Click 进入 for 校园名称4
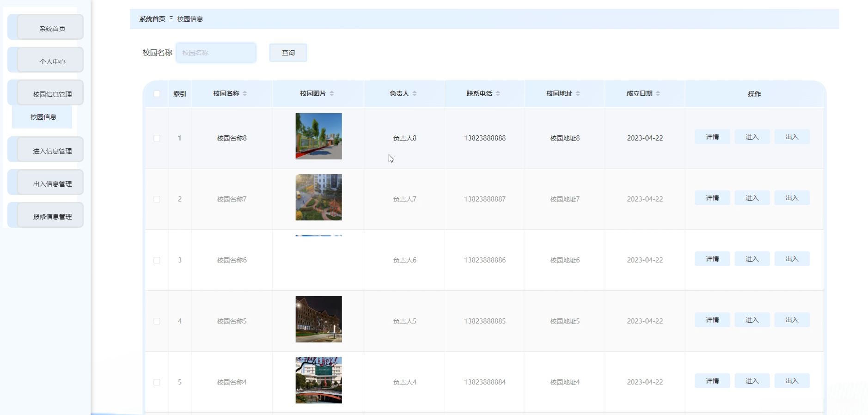Screen dimensions: 868x415 [x=752, y=381]
